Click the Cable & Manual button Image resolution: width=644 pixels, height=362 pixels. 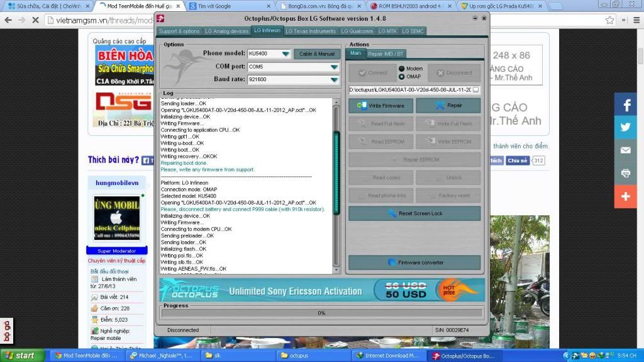(x=317, y=54)
